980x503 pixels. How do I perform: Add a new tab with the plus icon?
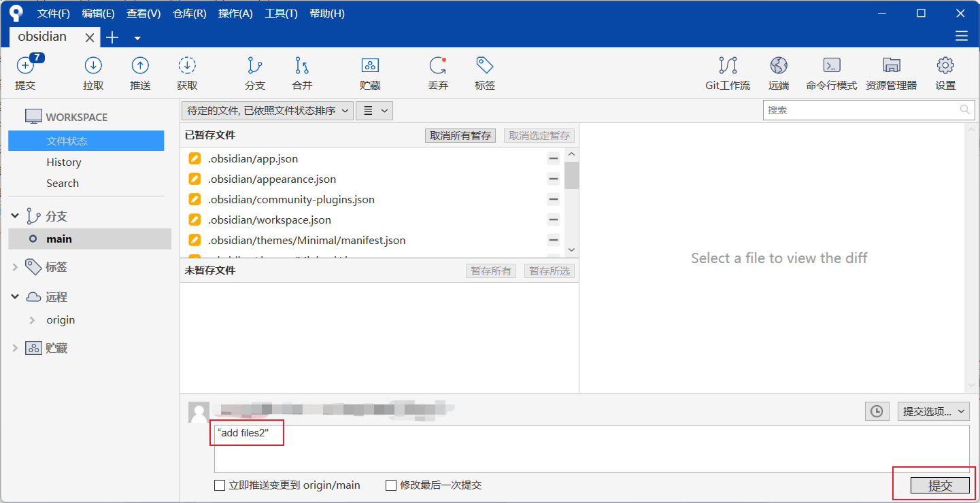click(x=112, y=37)
